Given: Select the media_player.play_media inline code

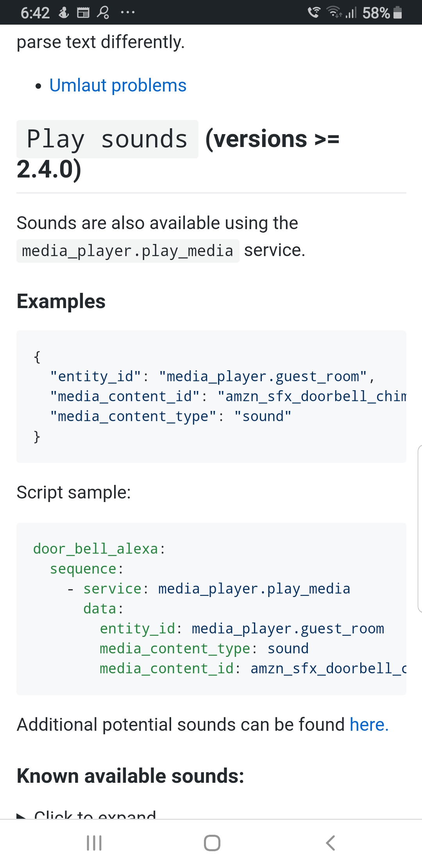Looking at the screenshot, I should pos(127,250).
